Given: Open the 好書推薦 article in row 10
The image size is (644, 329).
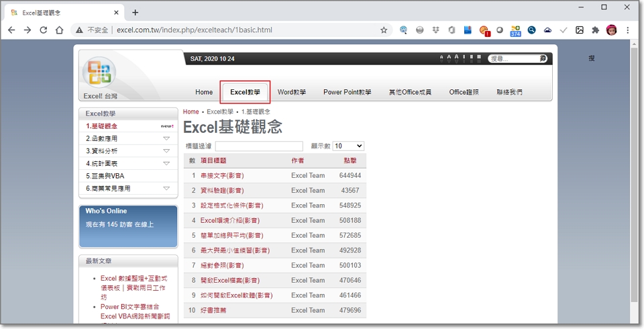Looking at the screenshot, I should (x=213, y=310).
